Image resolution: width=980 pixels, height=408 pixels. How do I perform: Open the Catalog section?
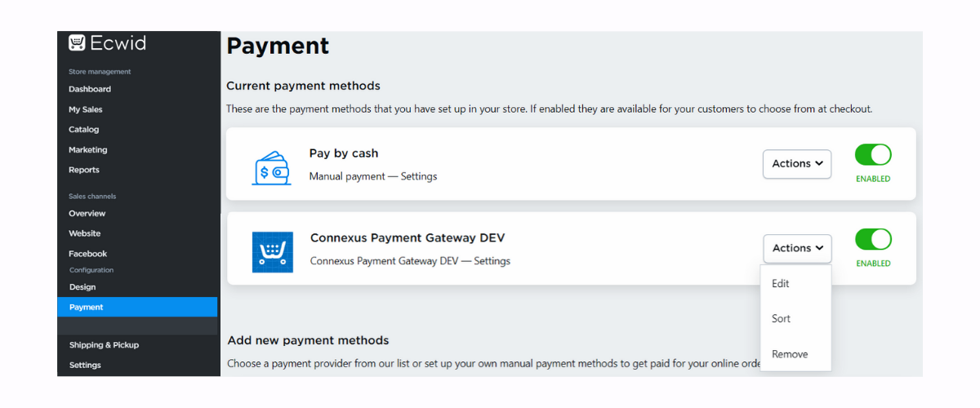pos(84,130)
